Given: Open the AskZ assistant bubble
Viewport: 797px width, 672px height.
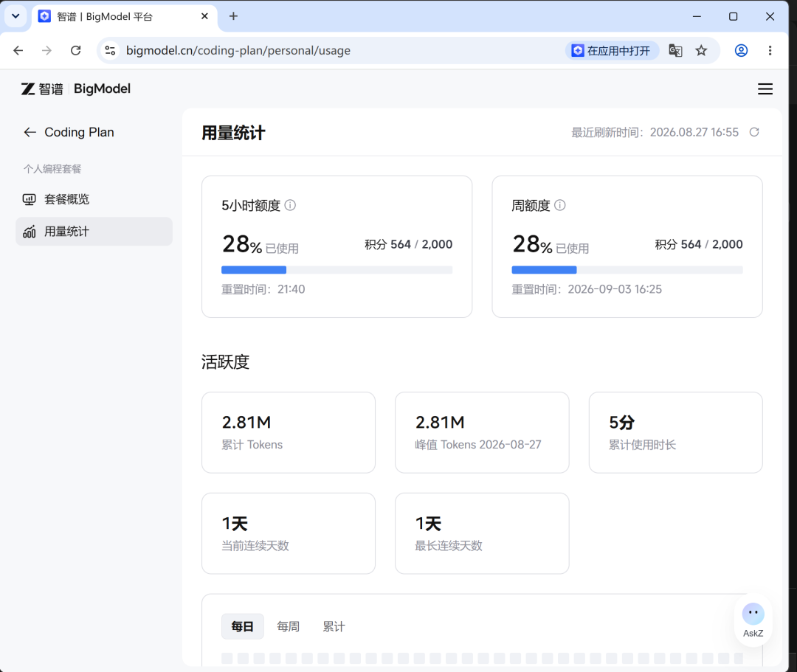Looking at the screenshot, I should (x=753, y=620).
